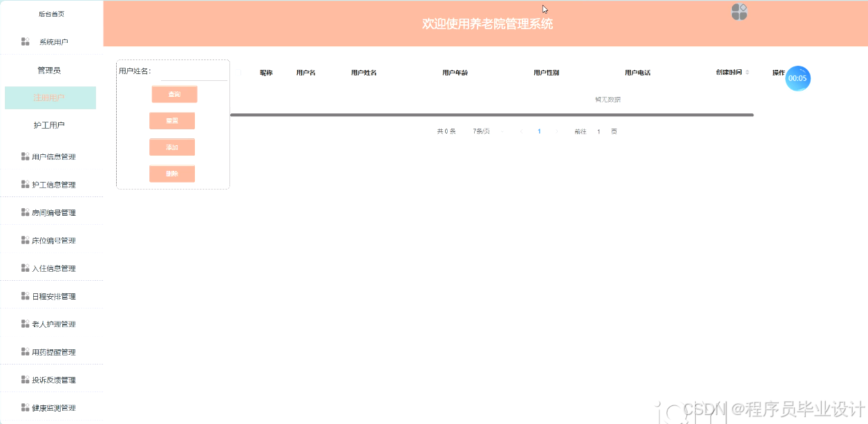Screen dimensions: 868x424
Task: Click the 共 0 条 total count
Action: tap(446, 131)
